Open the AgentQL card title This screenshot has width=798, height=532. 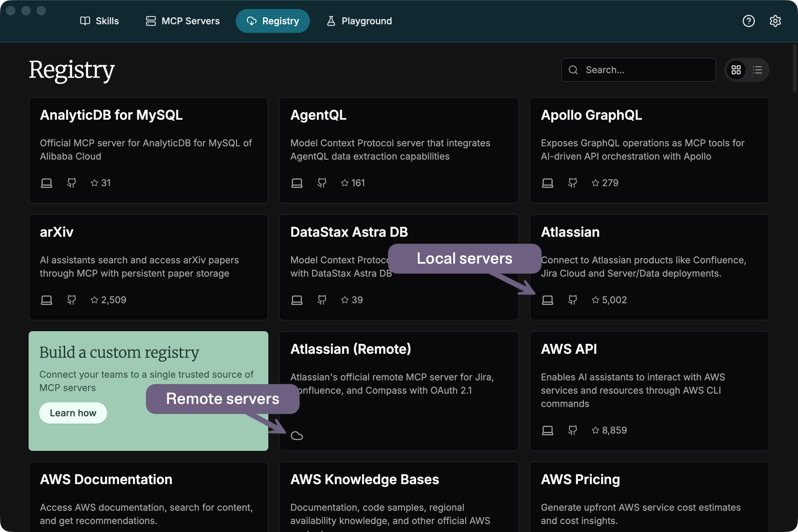click(318, 115)
